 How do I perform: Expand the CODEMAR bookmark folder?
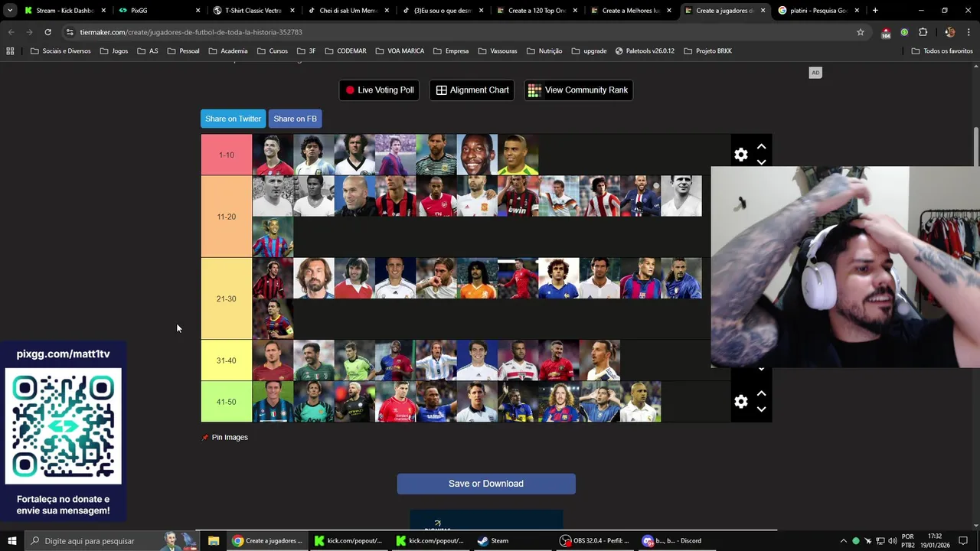pyautogui.click(x=345, y=51)
